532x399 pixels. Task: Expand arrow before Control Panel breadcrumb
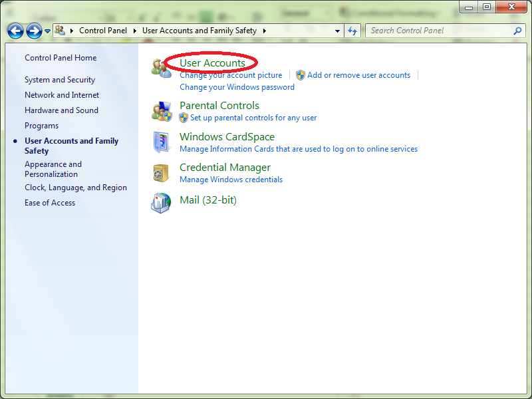click(72, 31)
